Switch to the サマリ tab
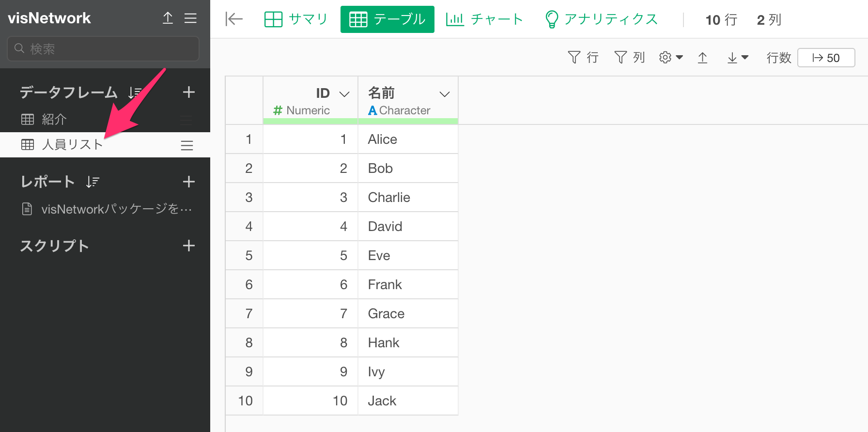868x432 pixels. [296, 19]
